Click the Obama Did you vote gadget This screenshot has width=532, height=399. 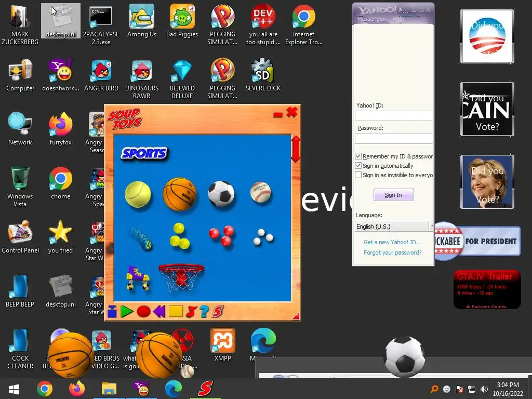487,36
